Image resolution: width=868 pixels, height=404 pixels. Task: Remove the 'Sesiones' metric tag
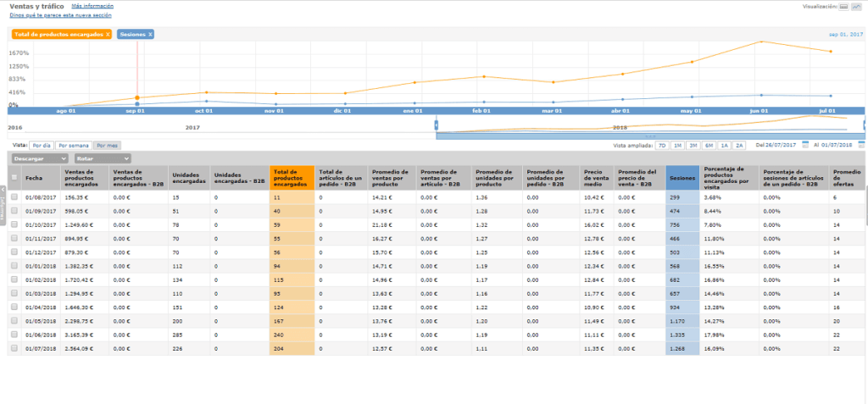coord(150,34)
